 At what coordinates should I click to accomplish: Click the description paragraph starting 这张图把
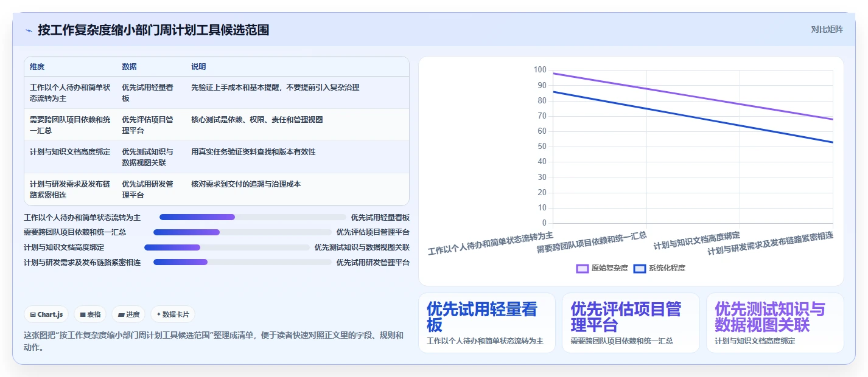point(213,341)
